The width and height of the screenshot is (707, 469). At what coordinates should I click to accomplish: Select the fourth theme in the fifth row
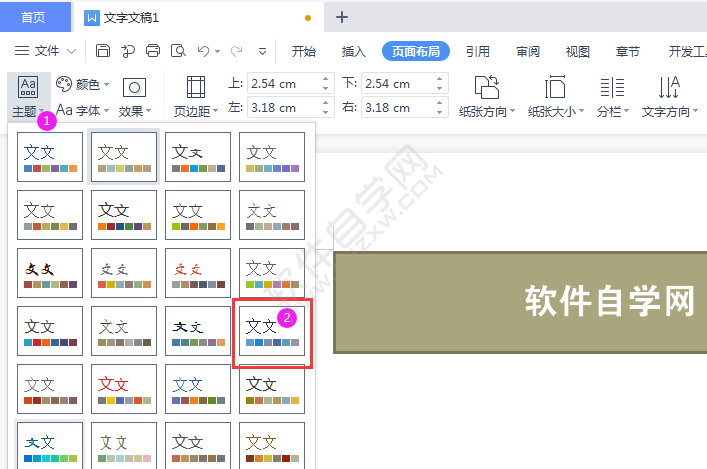coord(272,389)
